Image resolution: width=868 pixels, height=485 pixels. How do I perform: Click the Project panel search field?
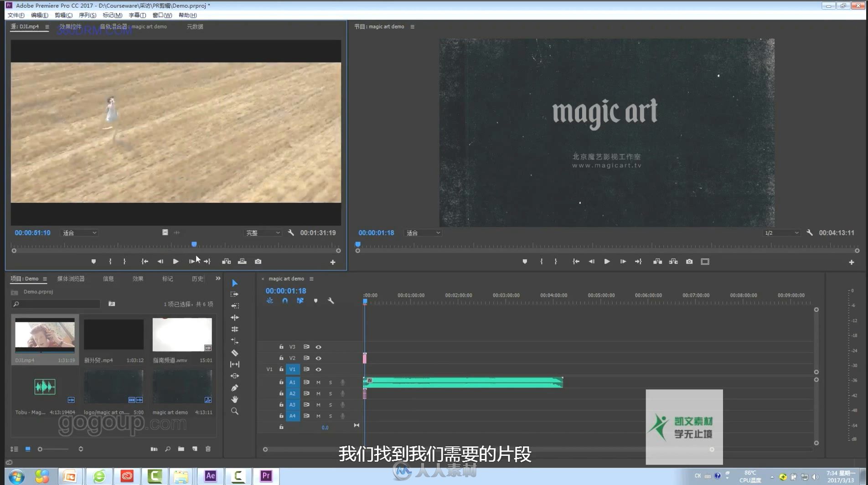(x=56, y=304)
